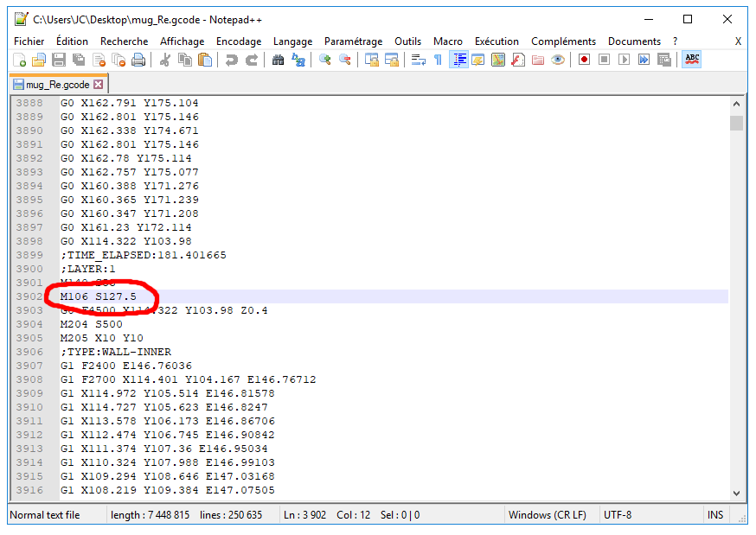Open the Exécution menu
This screenshot has height=535, width=756.
(x=497, y=41)
